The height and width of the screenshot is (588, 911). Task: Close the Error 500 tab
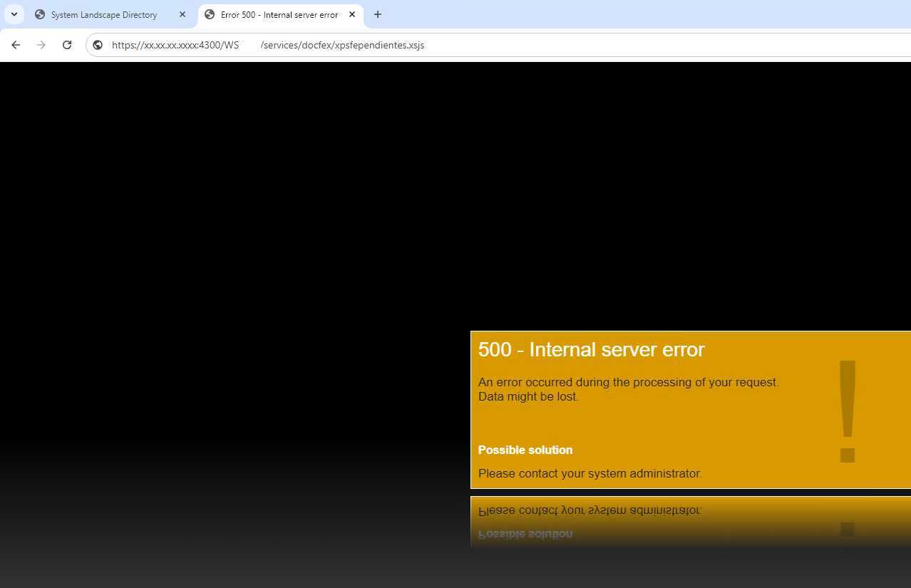coord(352,14)
